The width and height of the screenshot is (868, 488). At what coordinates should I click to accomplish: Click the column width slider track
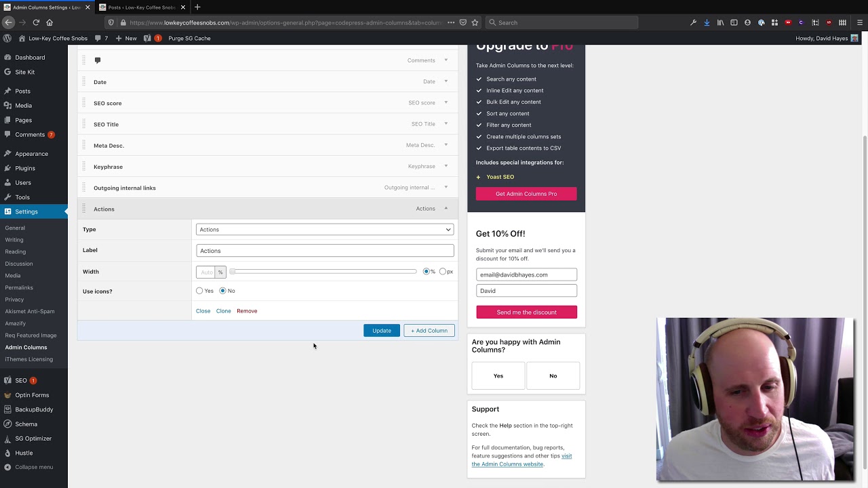click(x=323, y=272)
